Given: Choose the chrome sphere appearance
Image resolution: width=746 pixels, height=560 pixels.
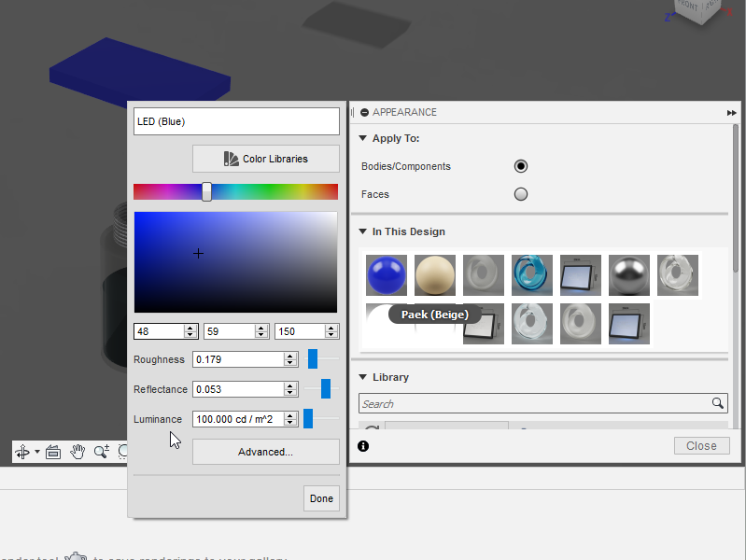Looking at the screenshot, I should pos(629,275).
